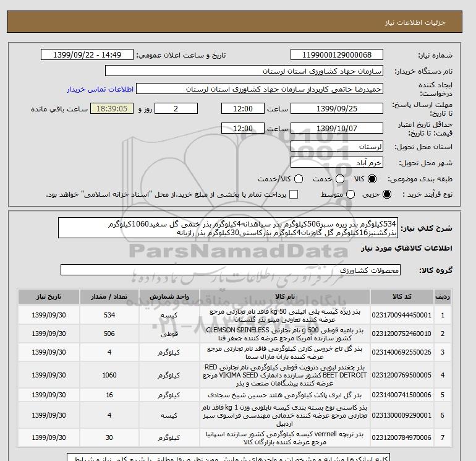
Task: Click product code 0231200784970006
Action: (402, 437)
